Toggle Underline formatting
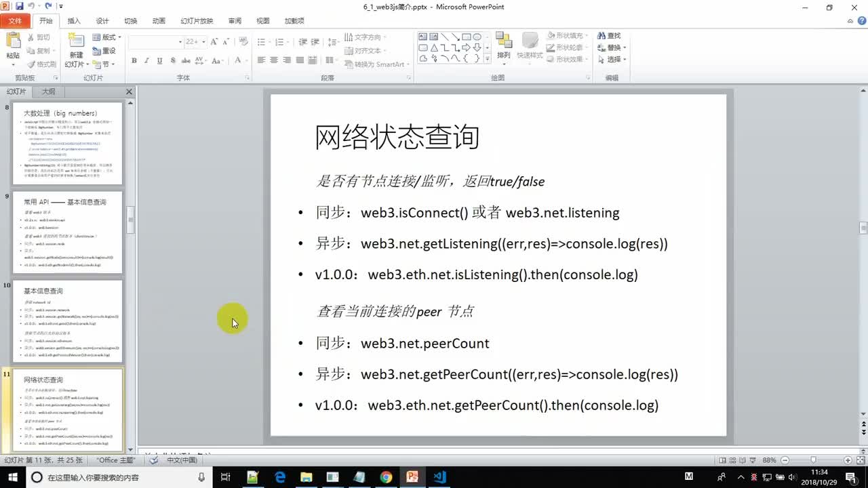 pos(159,60)
